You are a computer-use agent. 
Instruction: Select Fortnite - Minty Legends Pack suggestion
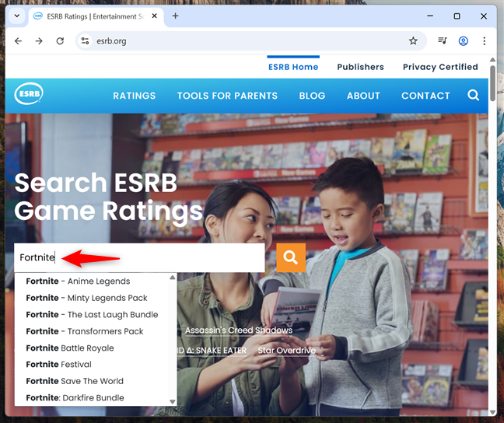pyautogui.click(x=87, y=298)
